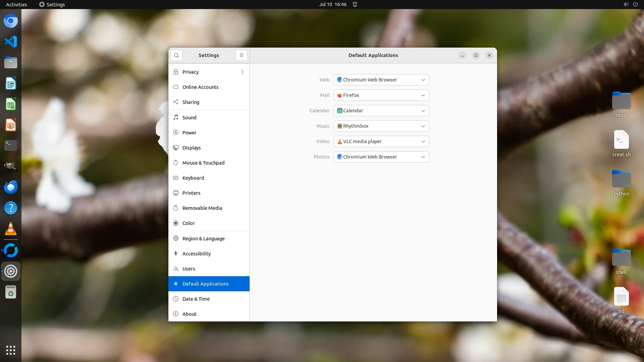The width and height of the screenshot is (644, 362).
Task: Go to the Privacy settings section
Action: [x=191, y=72]
